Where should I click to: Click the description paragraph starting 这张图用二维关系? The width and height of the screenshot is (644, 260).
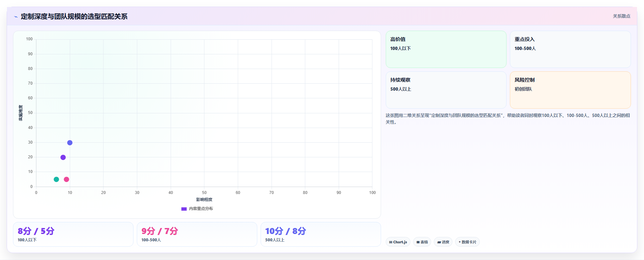pos(508,119)
